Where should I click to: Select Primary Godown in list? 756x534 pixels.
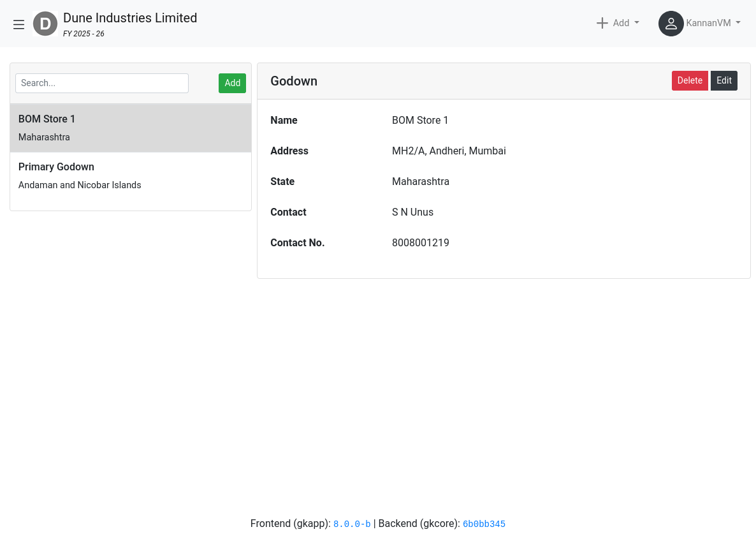click(x=131, y=176)
